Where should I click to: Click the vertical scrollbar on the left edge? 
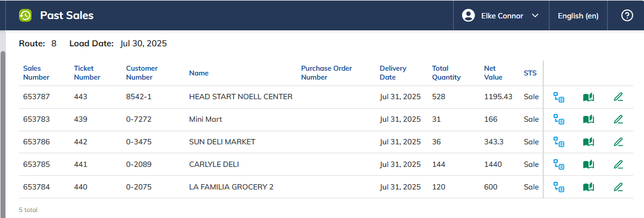tap(3, 131)
